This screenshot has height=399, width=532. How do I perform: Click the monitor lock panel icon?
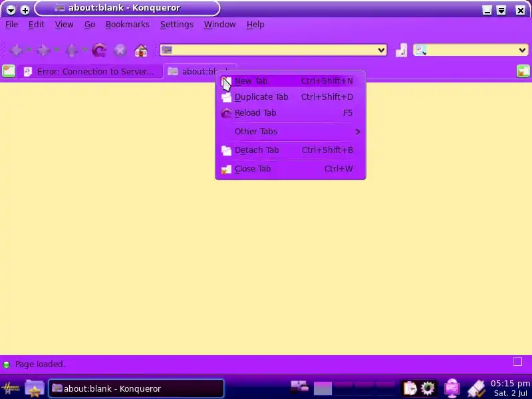pos(452,388)
